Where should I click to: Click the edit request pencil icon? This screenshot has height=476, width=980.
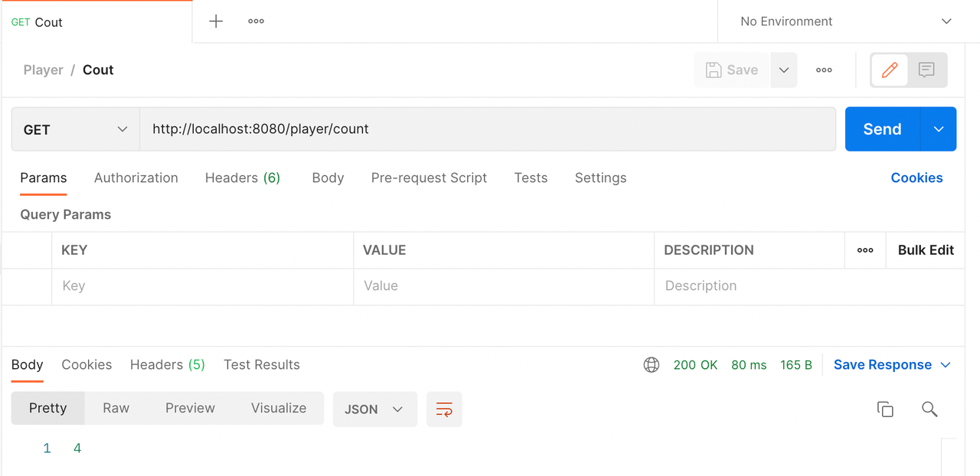pos(889,70)
